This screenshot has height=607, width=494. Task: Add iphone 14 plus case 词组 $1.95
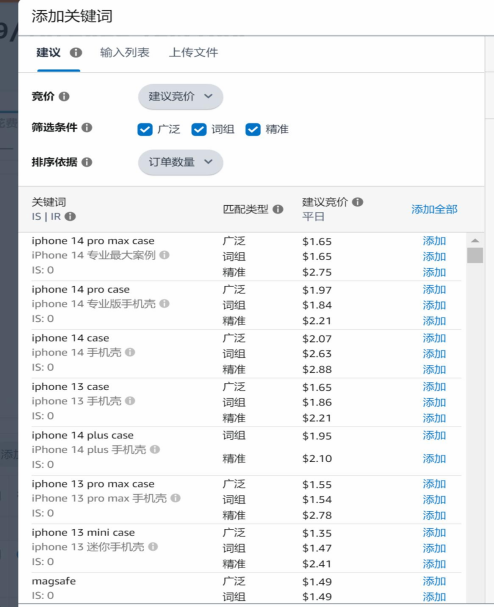(x=434, y=436)
